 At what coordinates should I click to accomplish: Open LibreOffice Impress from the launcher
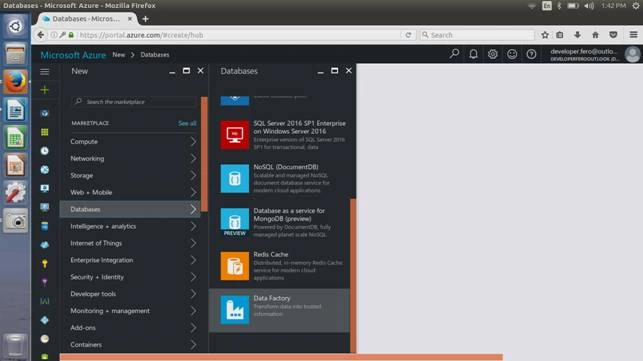coord(16,165)
